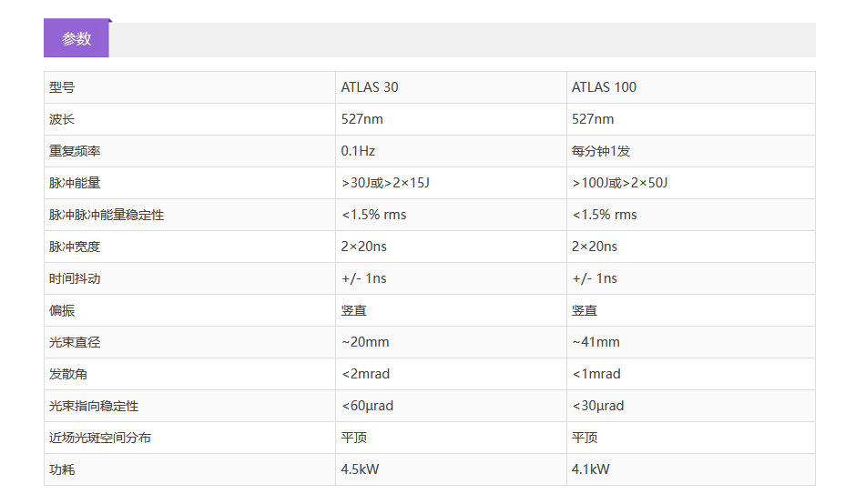The height and width of the screenshot is (504, 845).
Task: Click the 波长 row label
Action: (62, 119)
